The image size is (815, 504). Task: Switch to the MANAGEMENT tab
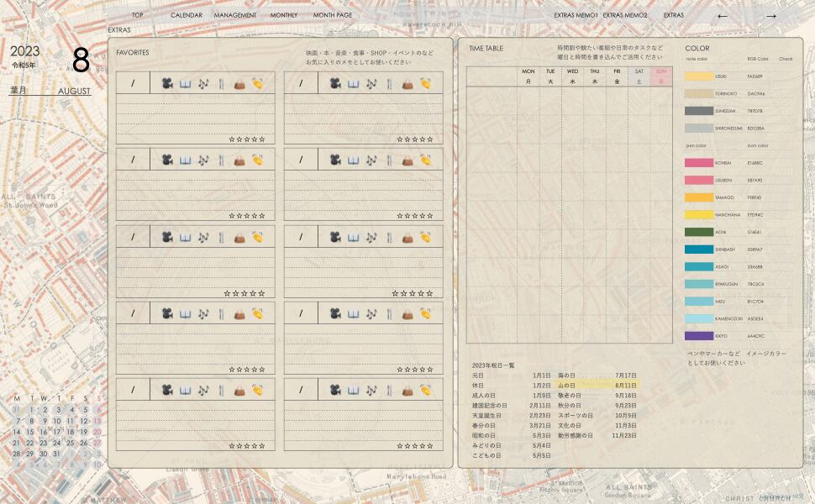coord(235,15)
